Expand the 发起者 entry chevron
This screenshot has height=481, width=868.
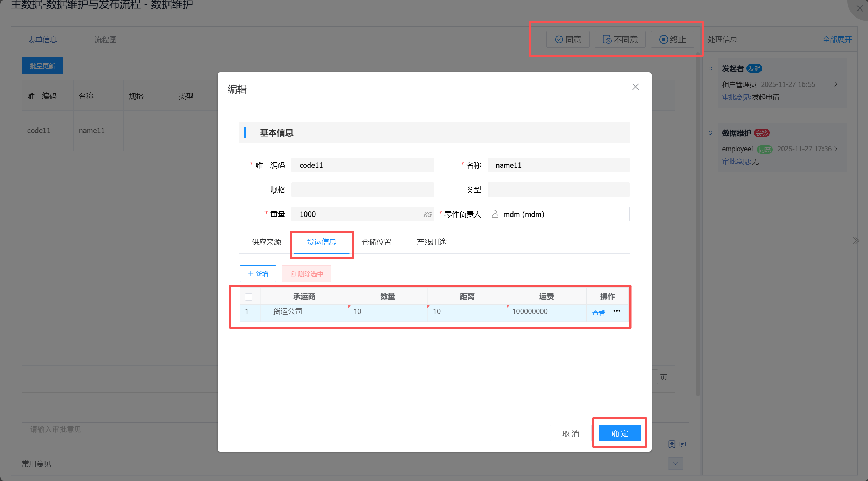tap(836, 84)
